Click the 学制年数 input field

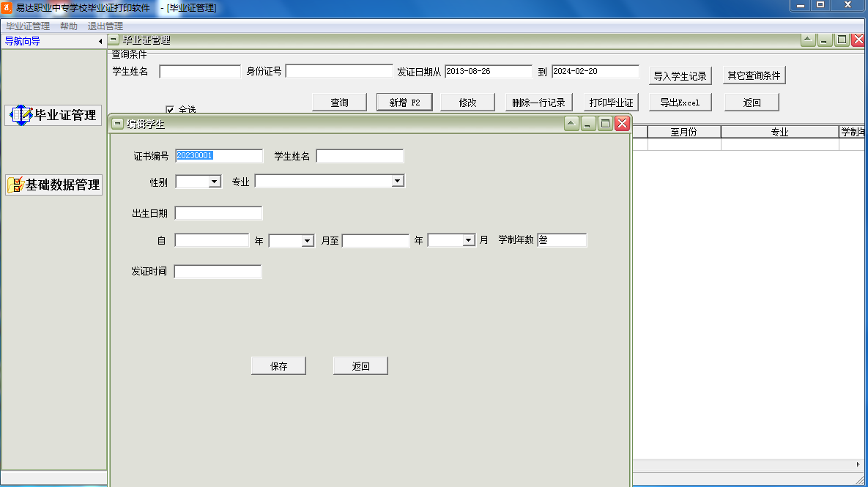point(562,239)
